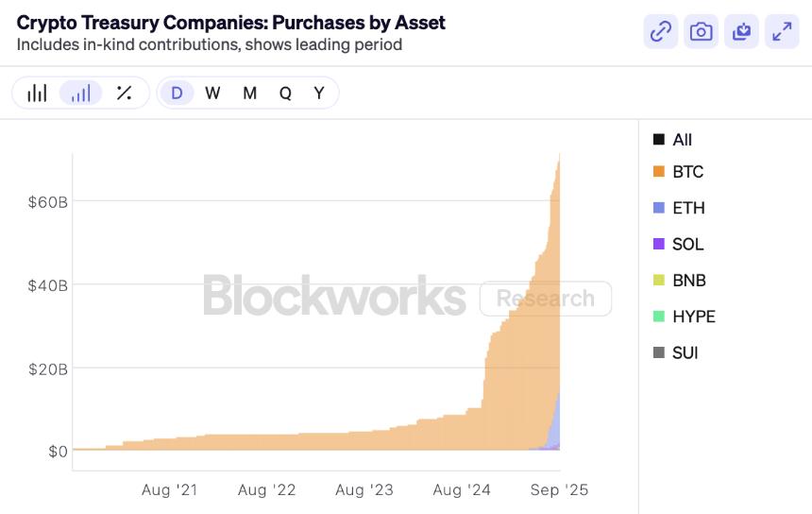Viewport: 812px width, 514px height.
Task: Switch to the yearly Y period
Action: coord(319,93)
